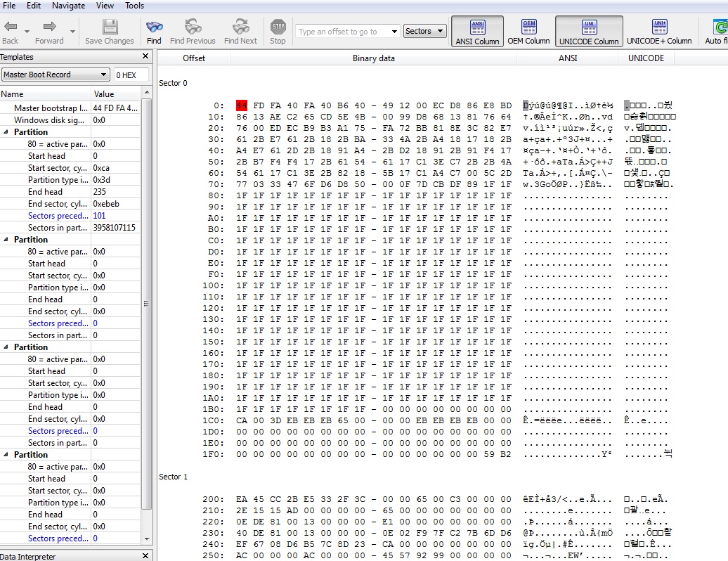Click the Find Previous icon

[193, 27]
